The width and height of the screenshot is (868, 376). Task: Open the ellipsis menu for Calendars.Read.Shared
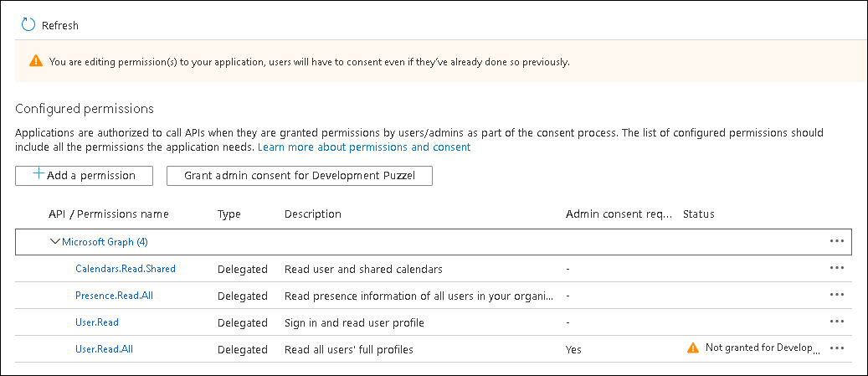coord(836,268)
